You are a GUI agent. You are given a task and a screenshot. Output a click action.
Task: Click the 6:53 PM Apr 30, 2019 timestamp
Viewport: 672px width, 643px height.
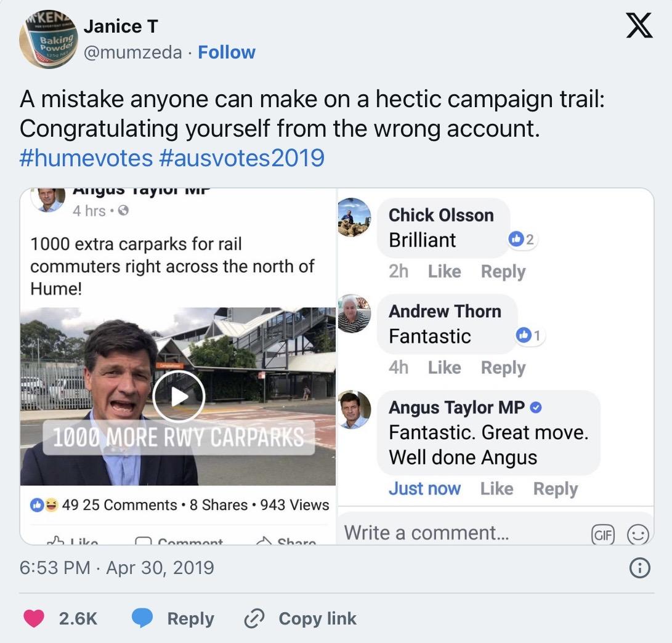pyautogui.click(x=117, y=567)
